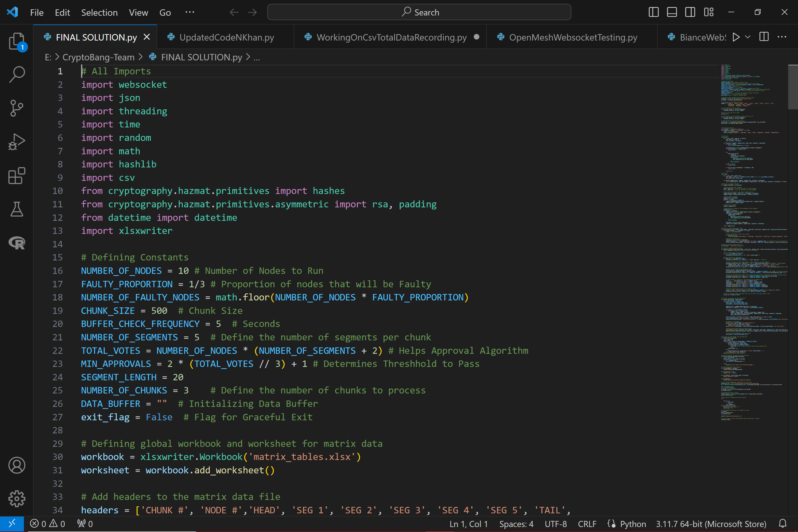Open the Testing flask view
798x532 pixels.
click(16, 209)
